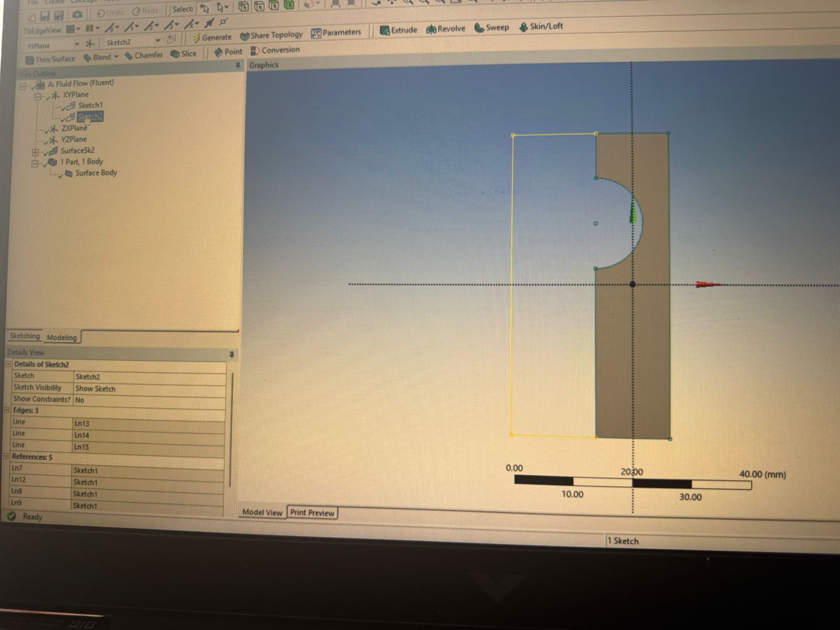Viewport: 840px width, 630px height.
Task: Collapse the Details of Sketch2 section
Action: pos(8,364)
